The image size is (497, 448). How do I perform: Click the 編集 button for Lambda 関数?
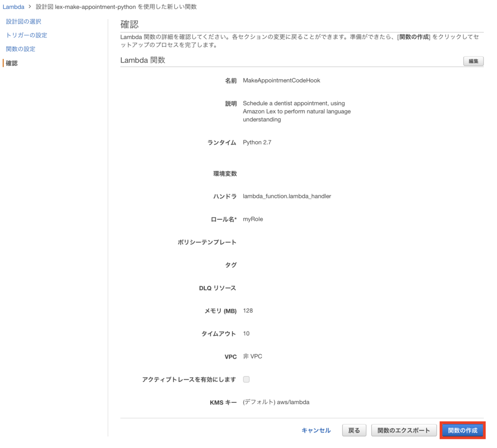coord(473,61)
